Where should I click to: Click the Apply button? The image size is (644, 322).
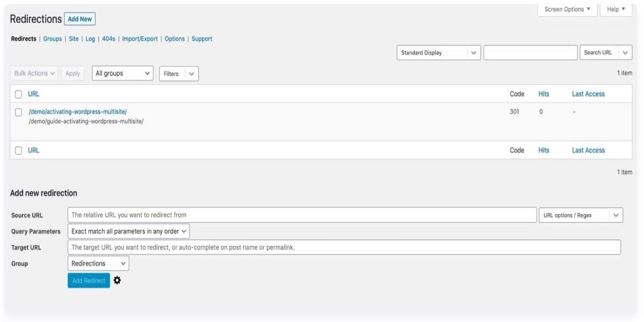pos(73,74)
